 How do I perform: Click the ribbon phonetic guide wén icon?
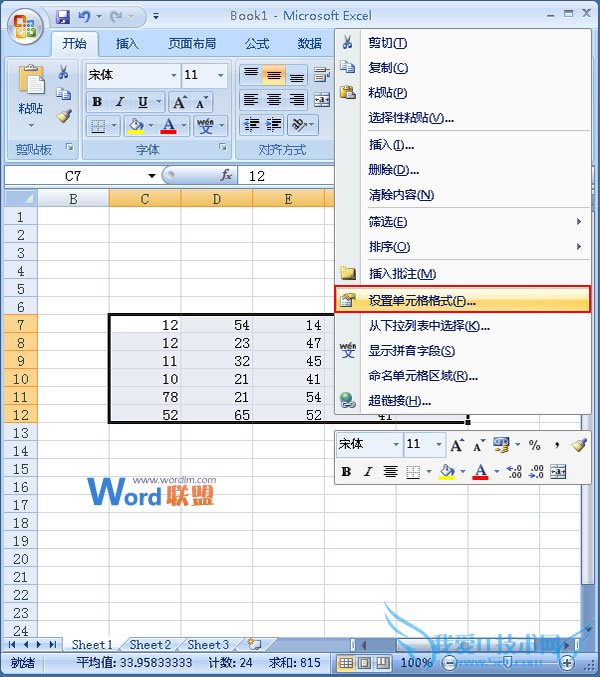coord(205,126)
